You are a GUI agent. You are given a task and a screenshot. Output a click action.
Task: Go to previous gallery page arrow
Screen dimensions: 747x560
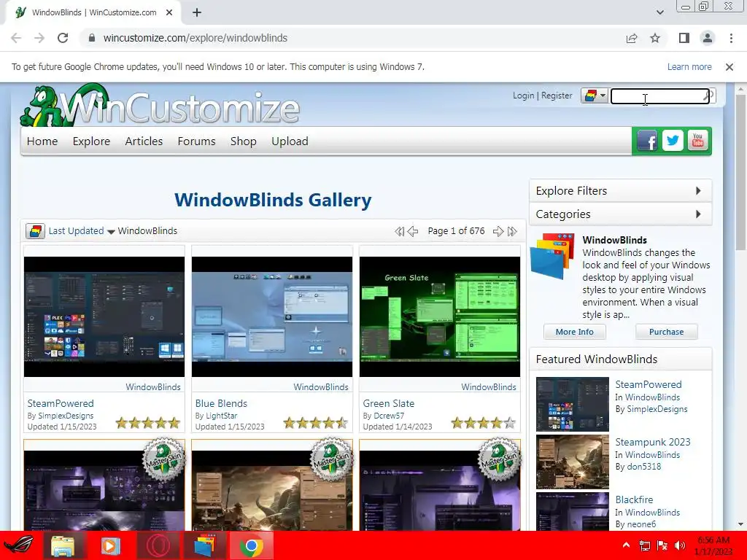point(413,231)
